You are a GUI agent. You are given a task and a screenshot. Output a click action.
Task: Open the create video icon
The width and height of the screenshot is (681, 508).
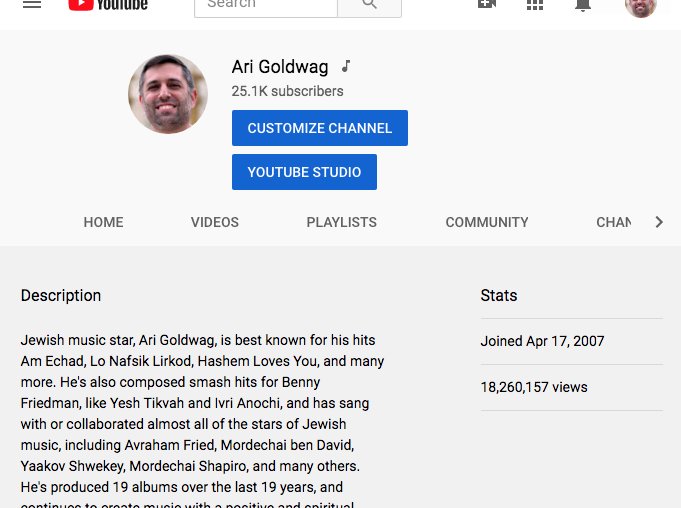(487, 4)
